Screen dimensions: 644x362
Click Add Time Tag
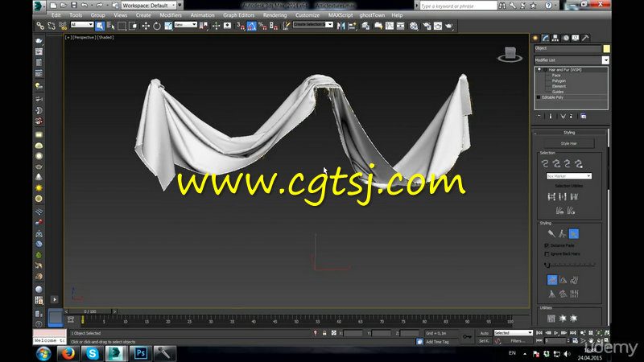click(x=437, y=342)
